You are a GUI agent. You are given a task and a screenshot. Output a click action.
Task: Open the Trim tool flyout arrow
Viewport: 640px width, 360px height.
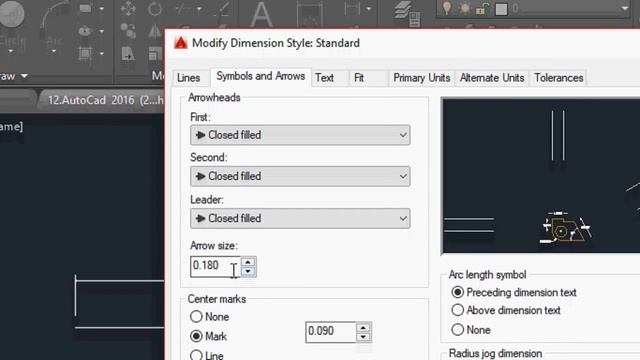199,9
